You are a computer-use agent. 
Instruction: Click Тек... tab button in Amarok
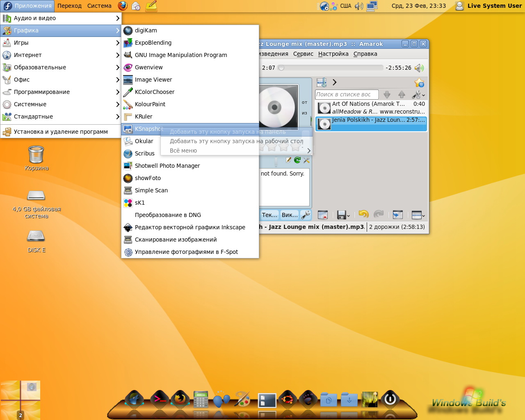269,215
